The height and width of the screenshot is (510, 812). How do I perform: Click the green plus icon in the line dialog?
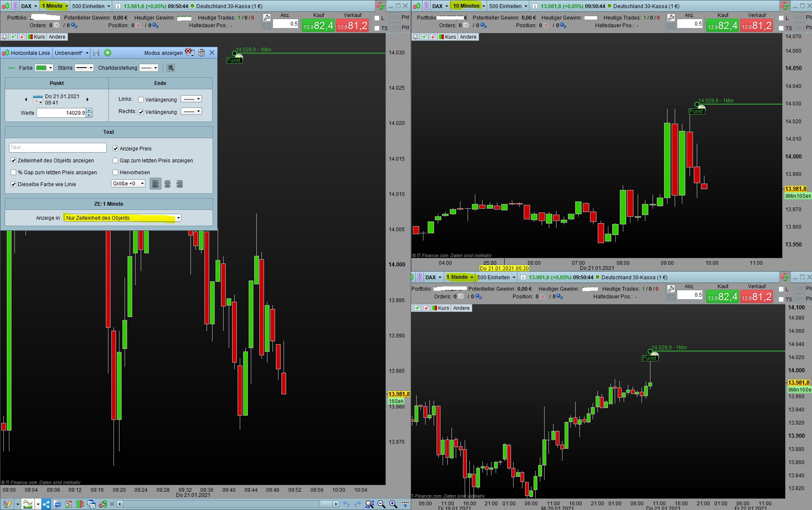[108, 53]
